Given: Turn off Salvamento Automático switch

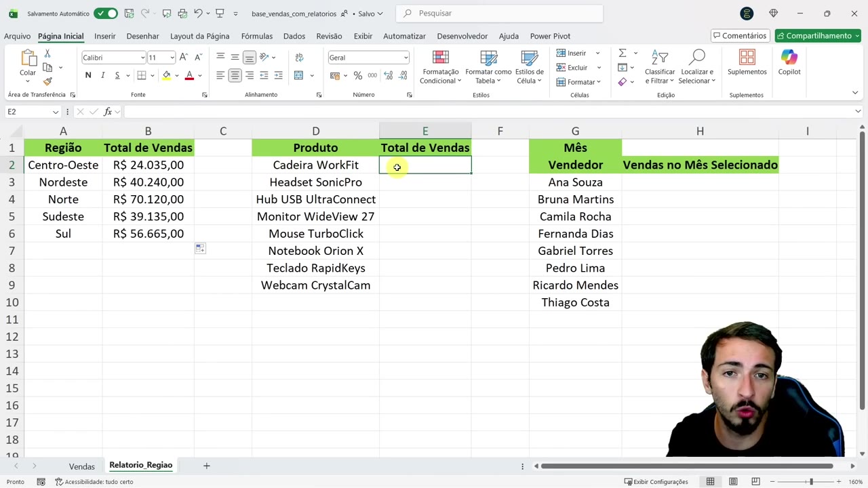Looking at the screenshot, I should [106, 14].
